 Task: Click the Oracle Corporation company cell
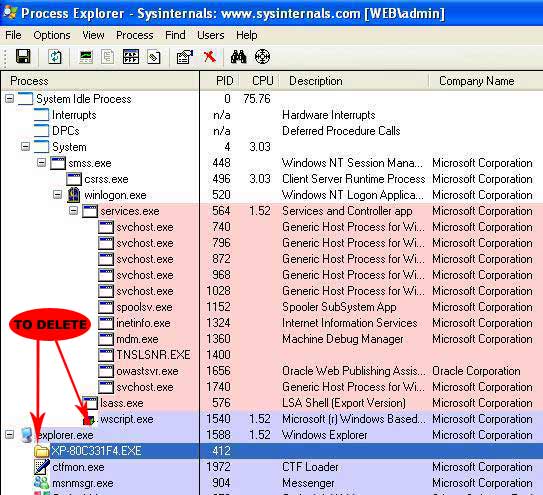click(476, 371)
